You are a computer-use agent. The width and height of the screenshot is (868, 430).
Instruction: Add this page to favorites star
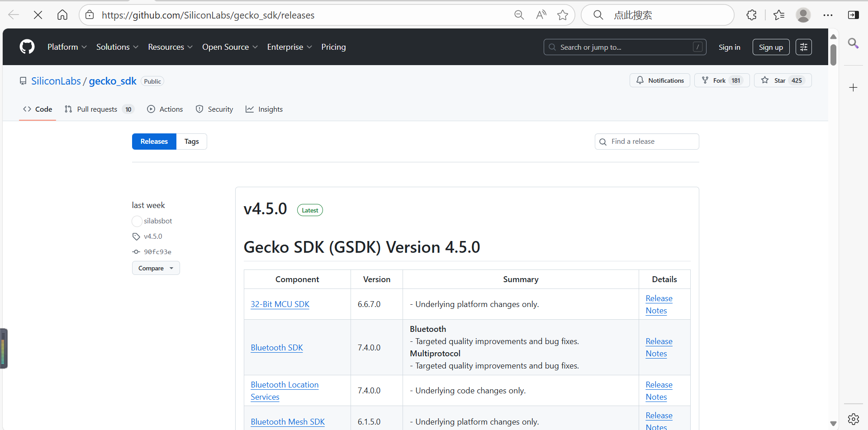[563, 15]
